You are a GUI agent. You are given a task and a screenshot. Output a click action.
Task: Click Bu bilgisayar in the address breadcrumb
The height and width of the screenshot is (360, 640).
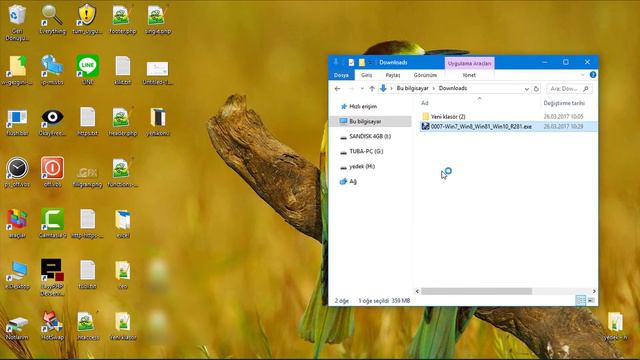pyautogui.click(x=412, y=88)
